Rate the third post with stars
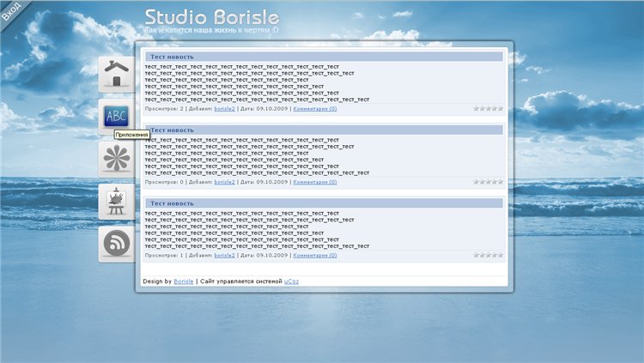The height and width of the screenshot is (363, 644). 489,255
